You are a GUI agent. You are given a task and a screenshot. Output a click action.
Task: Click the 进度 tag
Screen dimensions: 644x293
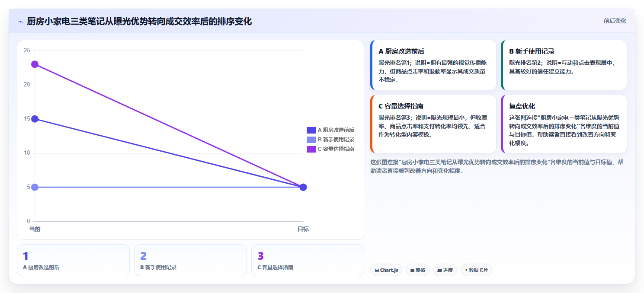pyautogui.click(x=445, y=270)
